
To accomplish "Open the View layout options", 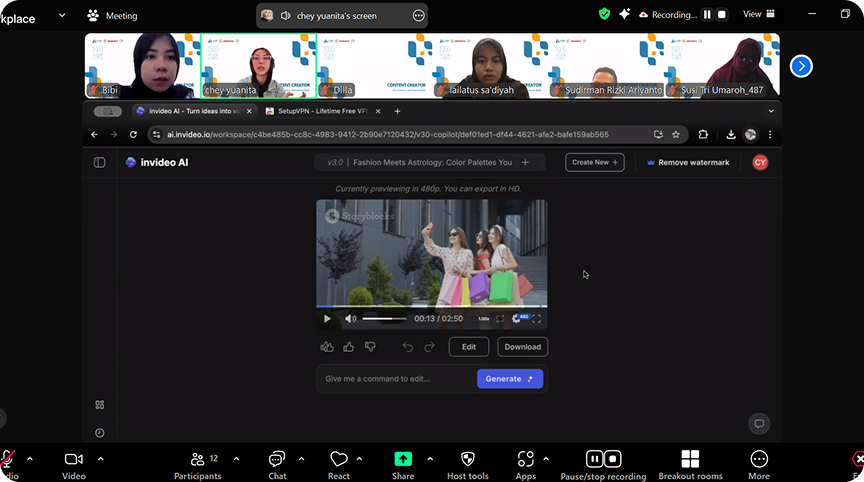I will 758,14.
